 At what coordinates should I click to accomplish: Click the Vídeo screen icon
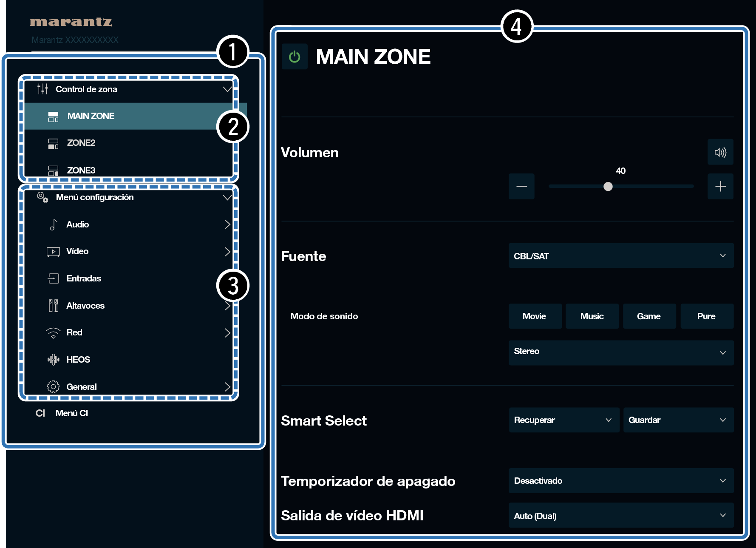tap(53, 252)
